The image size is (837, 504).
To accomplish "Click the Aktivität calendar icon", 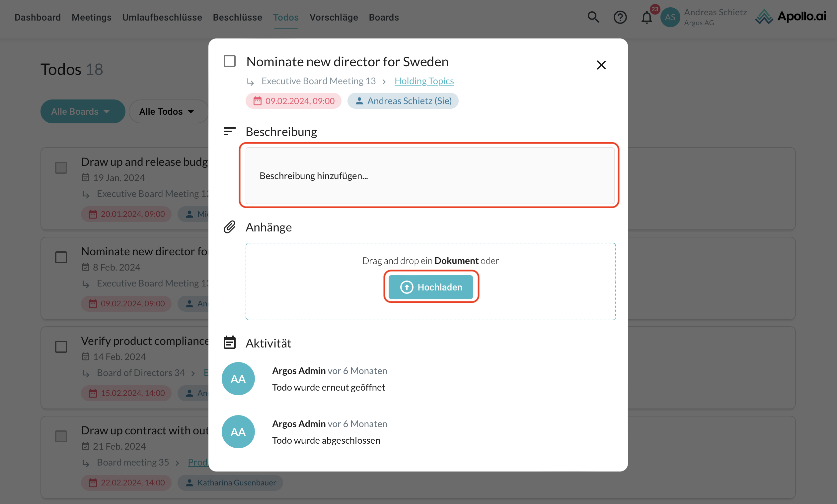I will (x=229, y=343).
